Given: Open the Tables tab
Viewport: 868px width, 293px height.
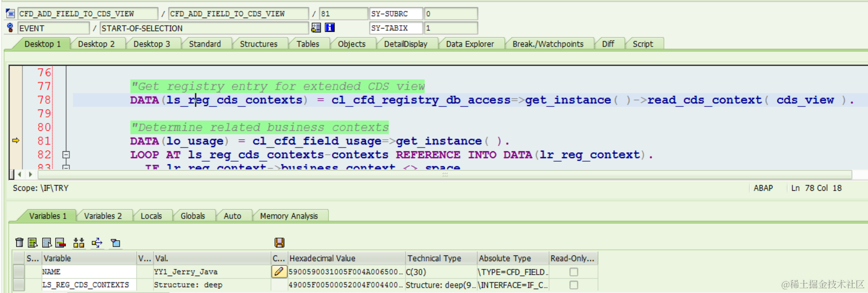Looking at the screenshot, I should point(307,44).
